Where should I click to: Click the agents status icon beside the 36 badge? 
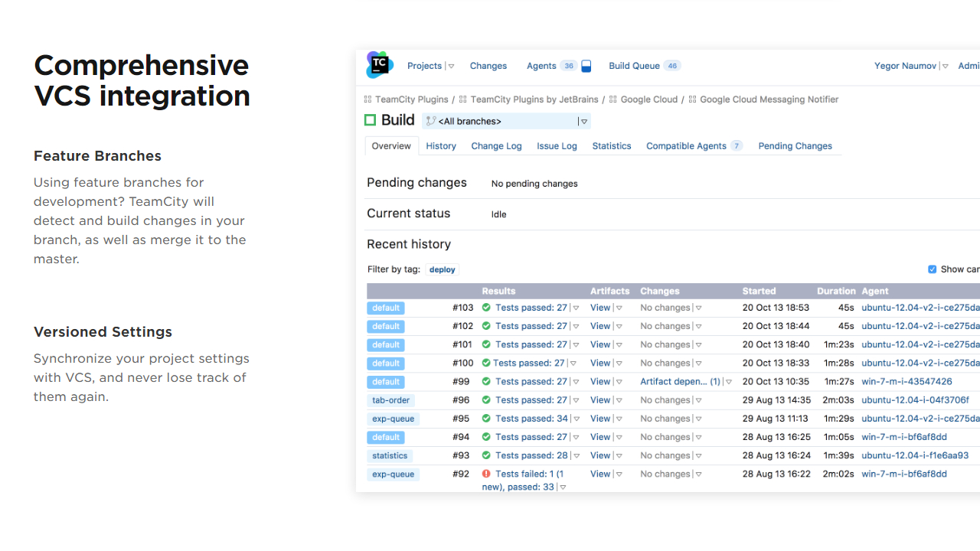pos(586,67)
